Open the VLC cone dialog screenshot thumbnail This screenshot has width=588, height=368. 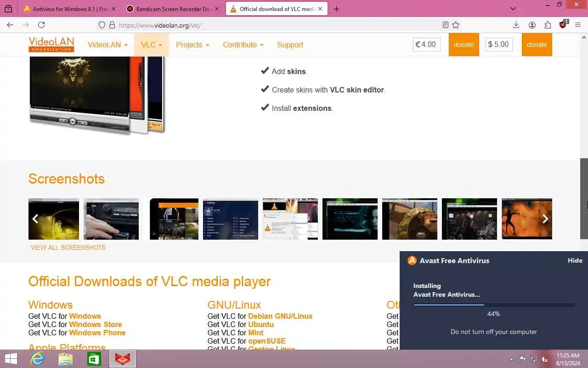(290, 219)
